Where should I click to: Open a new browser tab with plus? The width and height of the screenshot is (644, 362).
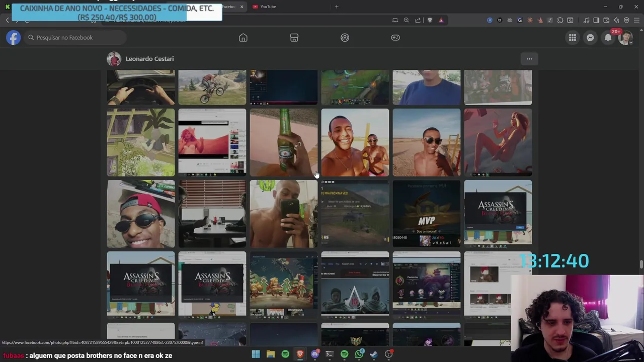pyautogui.click(x=337, y=7)
